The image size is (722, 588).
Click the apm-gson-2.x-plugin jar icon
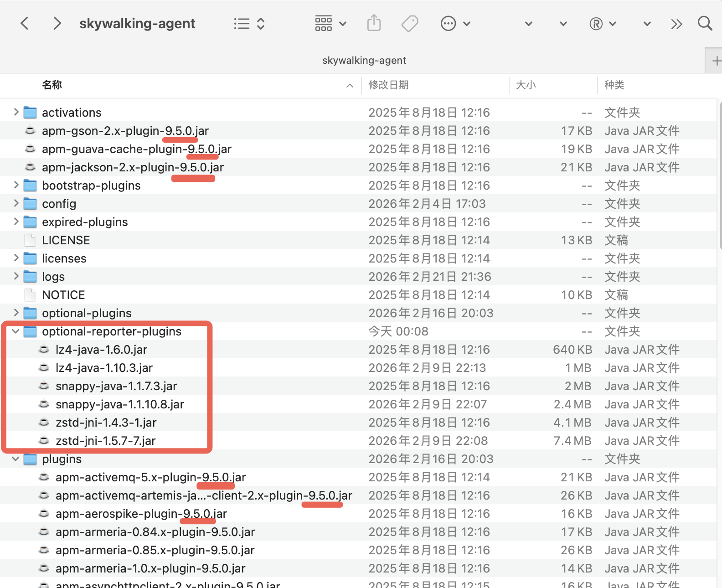[30, 131]
